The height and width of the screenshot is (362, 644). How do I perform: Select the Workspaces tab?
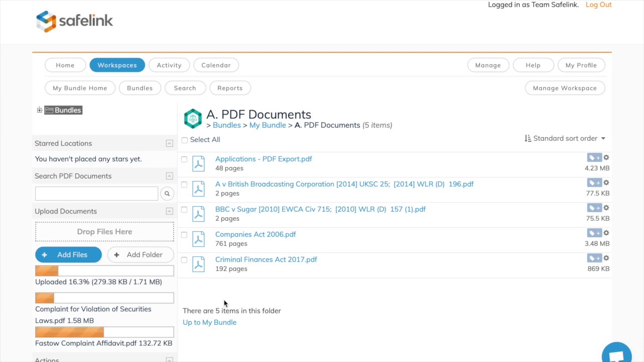(x=117, y=65)
